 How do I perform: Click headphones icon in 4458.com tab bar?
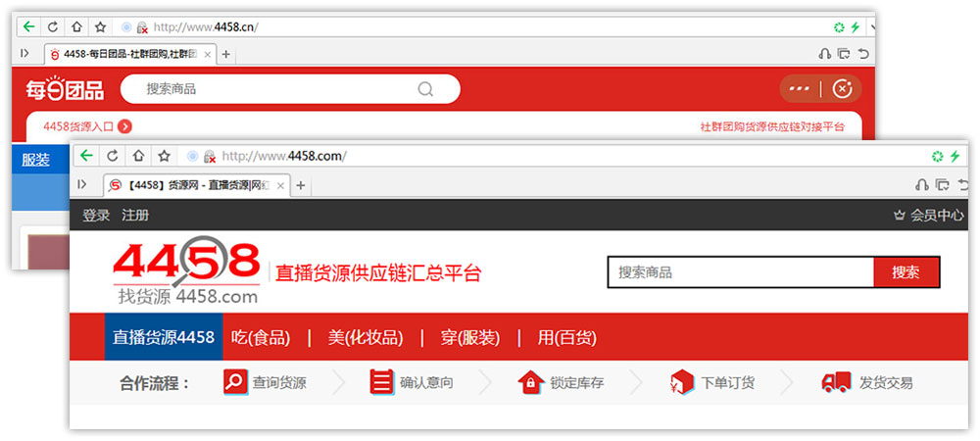pos(921,184)
